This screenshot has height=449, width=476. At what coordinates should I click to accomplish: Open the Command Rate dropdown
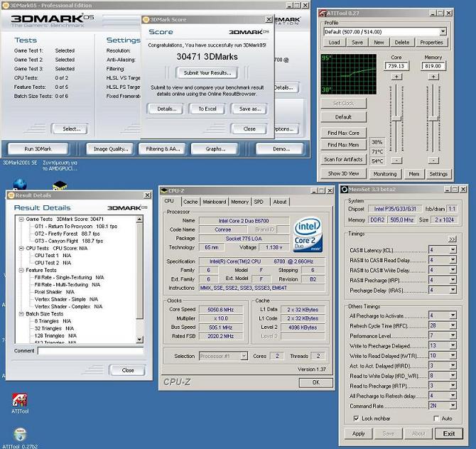[x=453, y=406]
